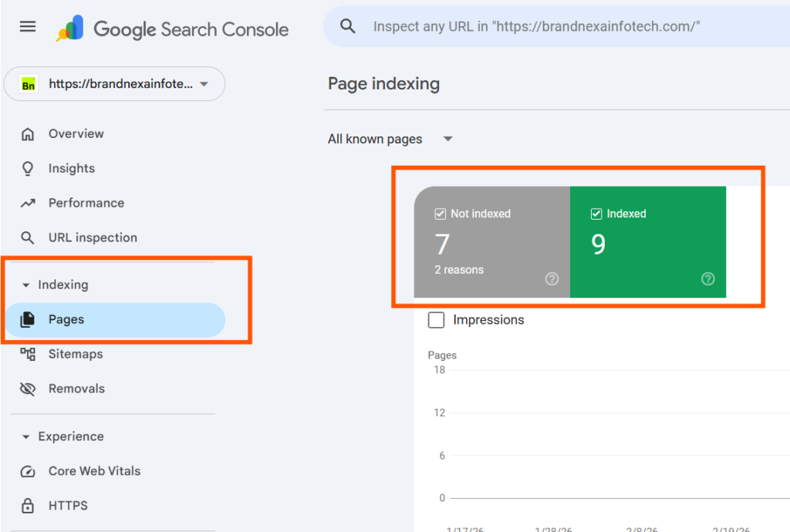The image size is (790, 532).
Task: Open the property selector dropdown
Action: [203, 83]
